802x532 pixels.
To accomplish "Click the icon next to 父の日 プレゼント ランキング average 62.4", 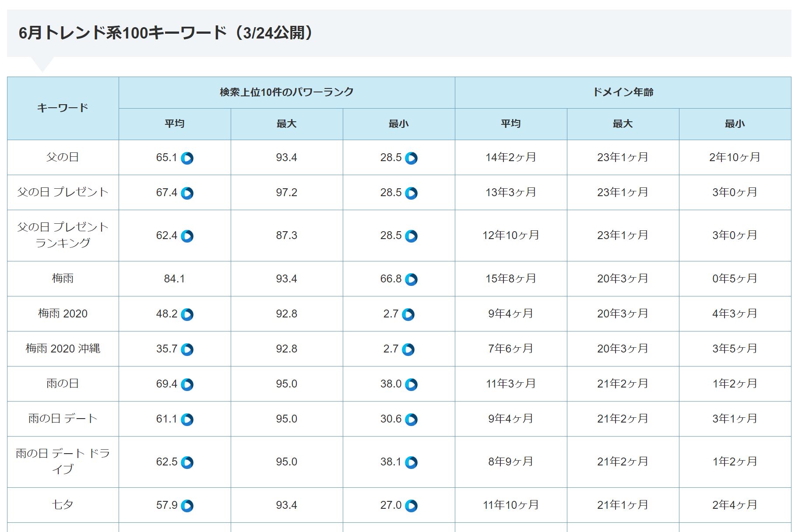I will (187, 236).
